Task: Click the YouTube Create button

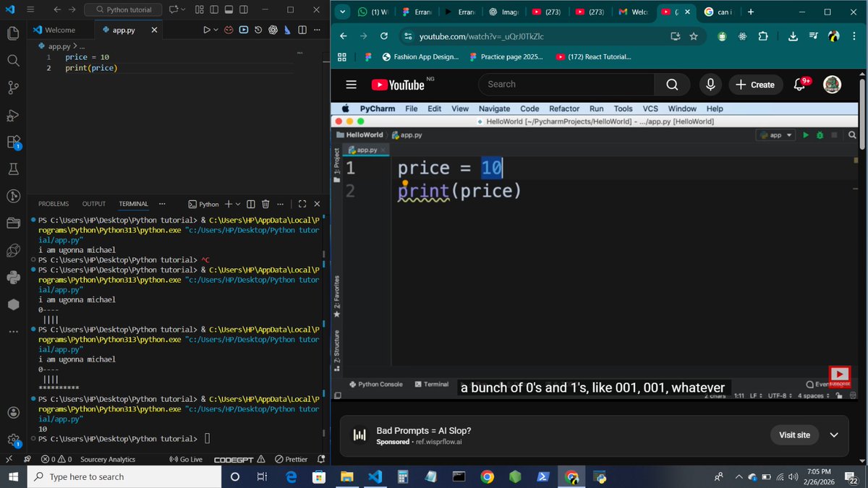Action: 755,85
